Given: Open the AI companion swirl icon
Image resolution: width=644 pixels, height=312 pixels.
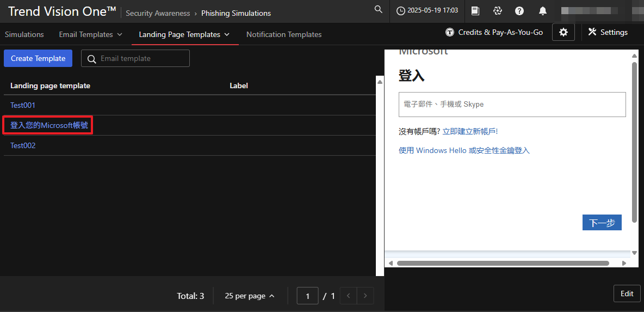Looking at the screenshot, I should (497, 11).
